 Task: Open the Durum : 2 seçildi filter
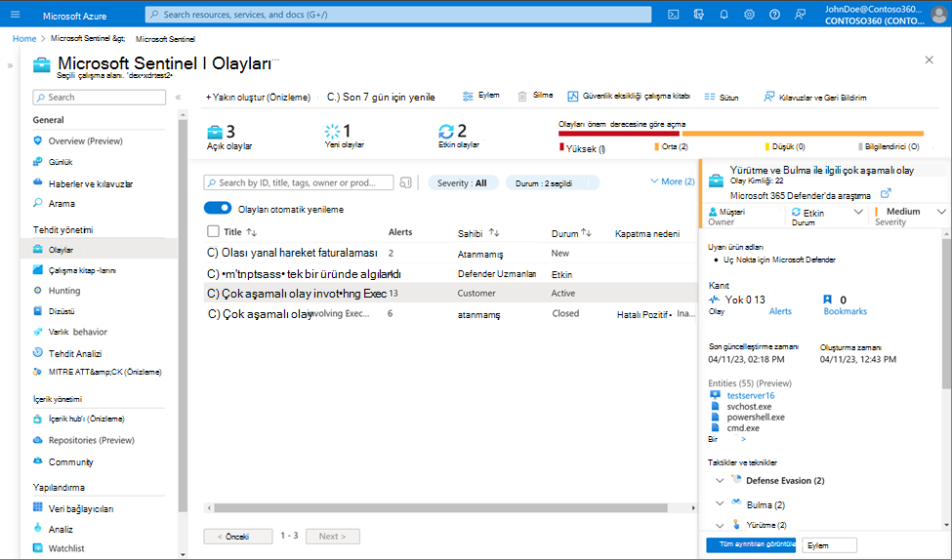[552, 182]
